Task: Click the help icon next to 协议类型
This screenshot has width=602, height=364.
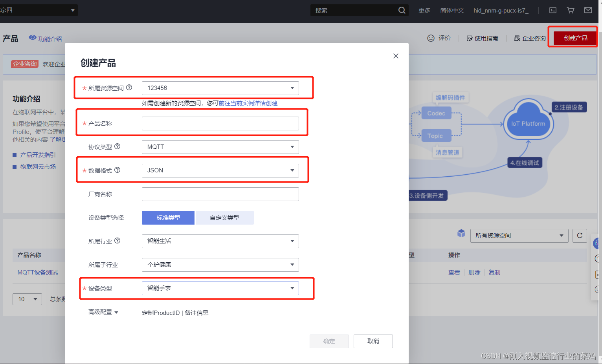Action: pos(117,146)
